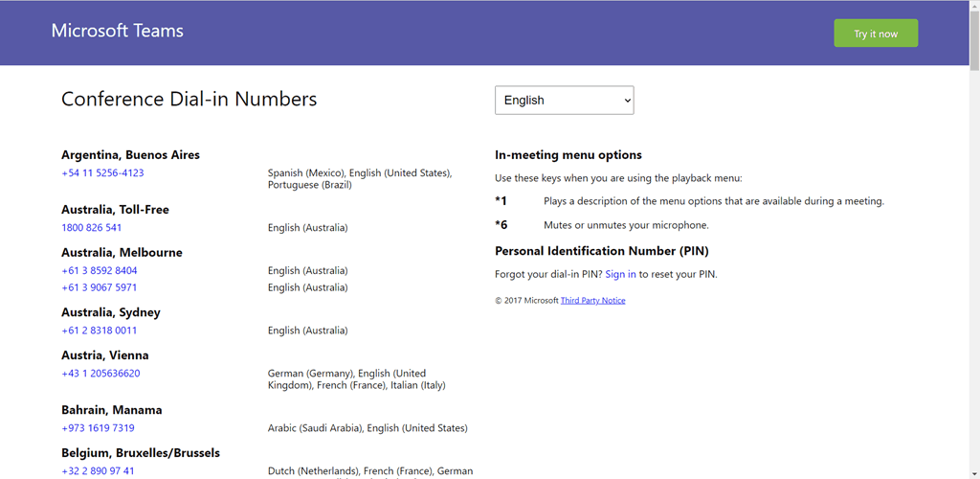This screenshot has width=980, height=479.
Task: Click the Personal Identification Number (PIN) heading
Action: [x=601, y=251]
